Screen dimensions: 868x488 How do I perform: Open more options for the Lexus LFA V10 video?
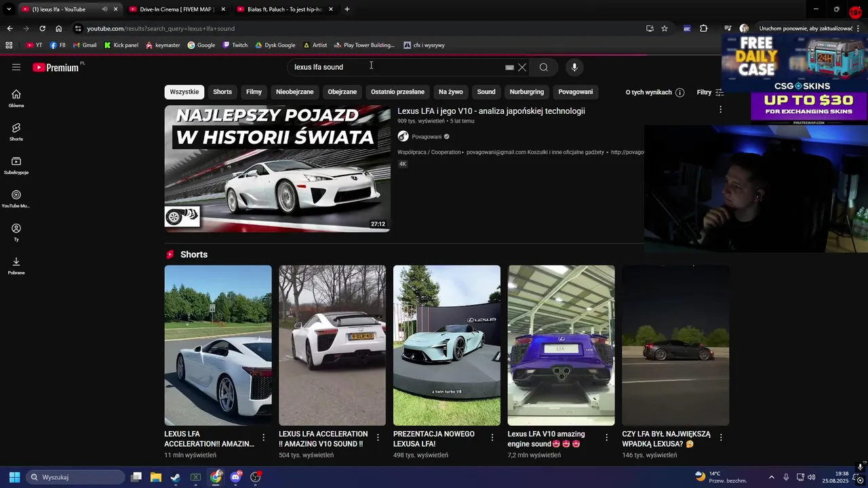(x=720, y=109)
